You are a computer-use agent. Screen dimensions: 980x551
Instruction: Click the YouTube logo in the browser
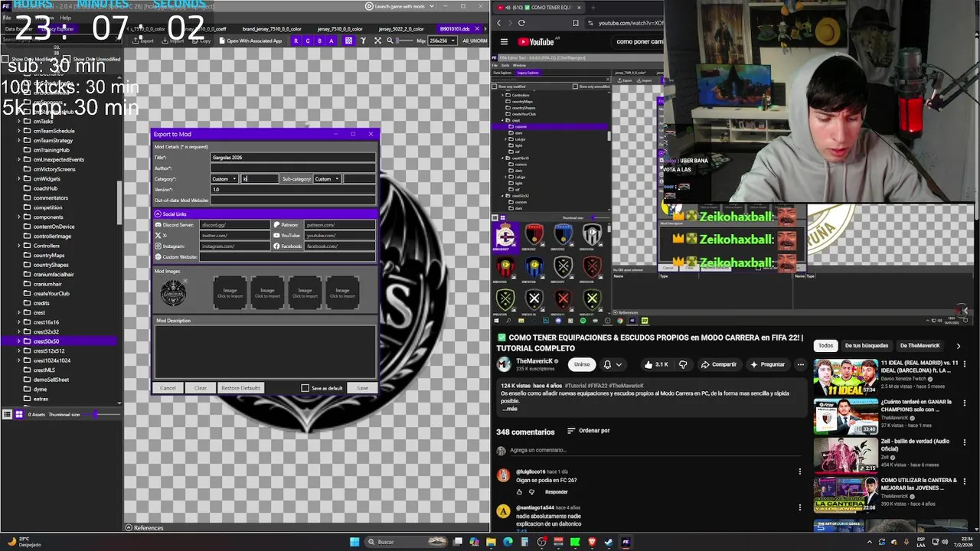click(536, 42)
